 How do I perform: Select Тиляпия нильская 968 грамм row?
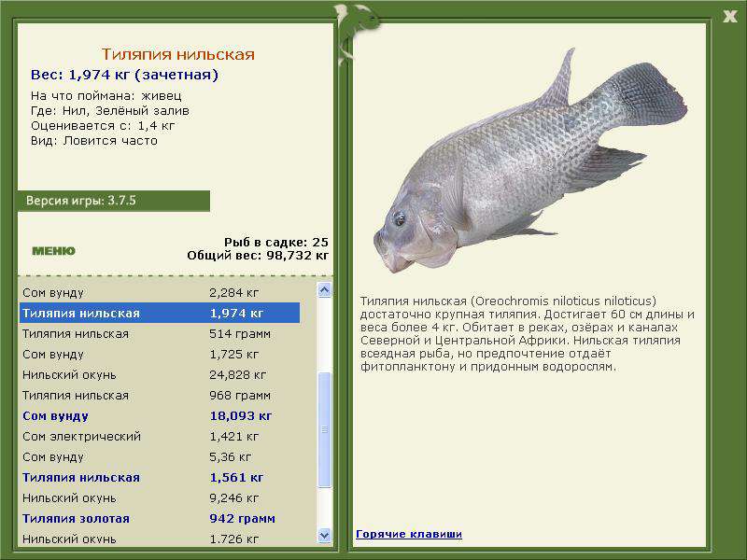[160, 395]
